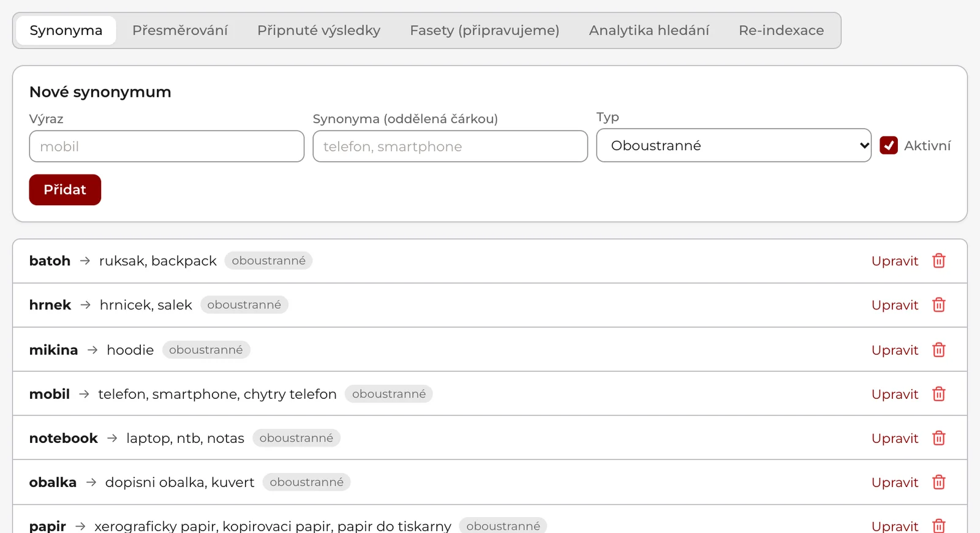Delete the mikina synonym entry
Image resolution: width=980 pixels, height=533 pixels.
click(939, 350)
